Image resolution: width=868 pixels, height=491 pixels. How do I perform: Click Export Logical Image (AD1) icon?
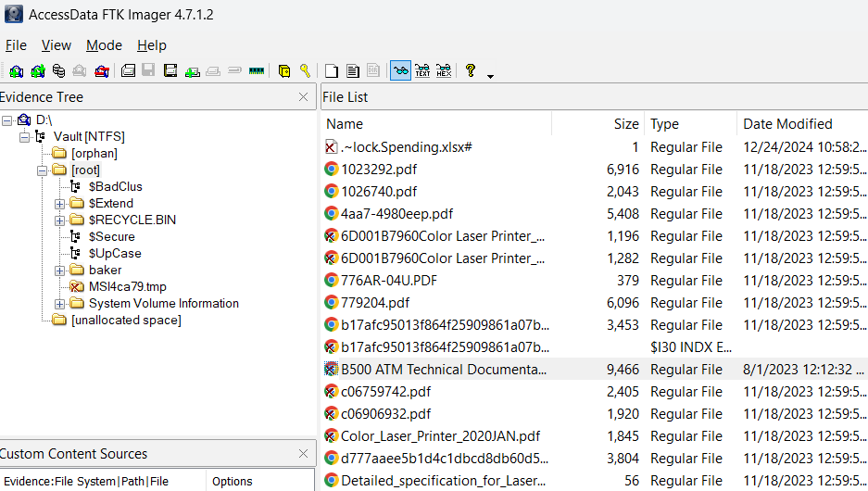170,70
